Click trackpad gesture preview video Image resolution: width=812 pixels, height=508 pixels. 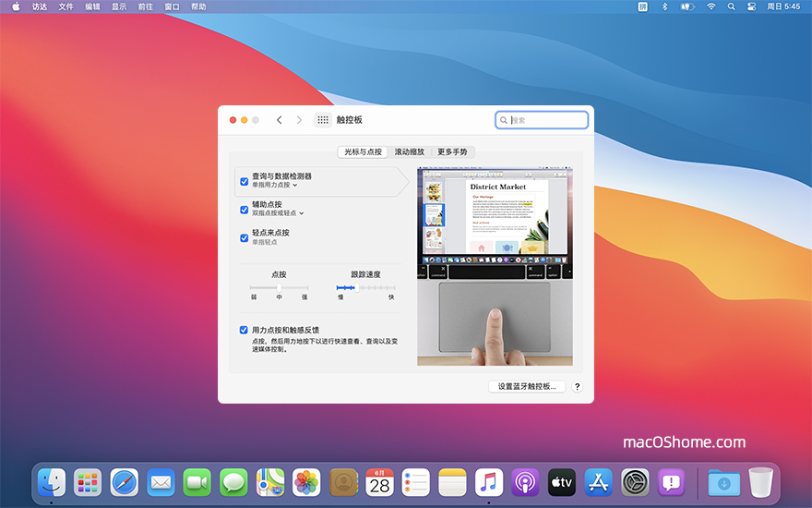(495, 266)
